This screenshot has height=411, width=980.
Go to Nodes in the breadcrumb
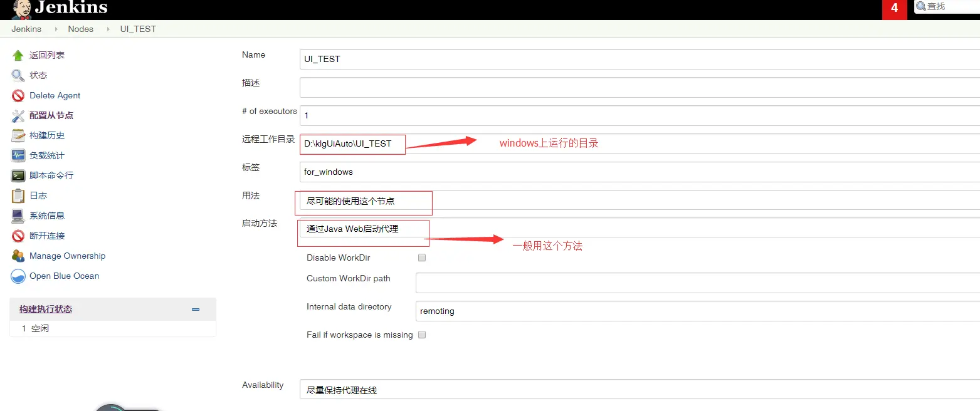click(80, 29)
